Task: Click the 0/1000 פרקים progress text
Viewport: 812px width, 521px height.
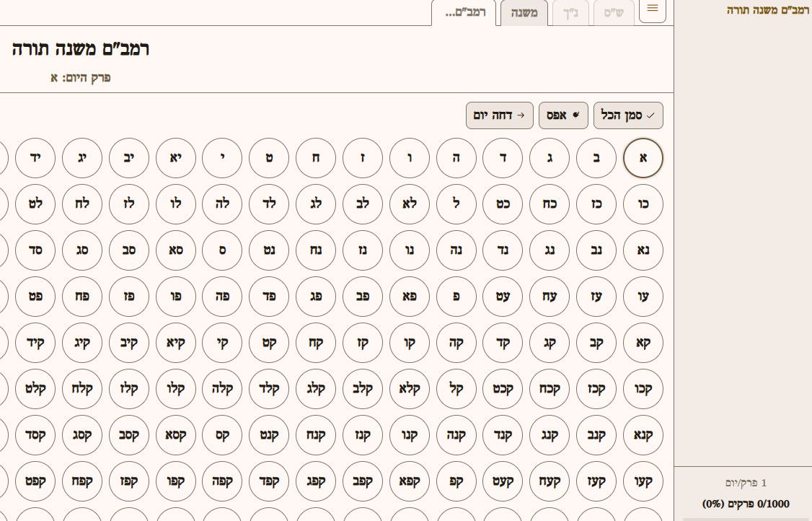Action: [746, 504]
